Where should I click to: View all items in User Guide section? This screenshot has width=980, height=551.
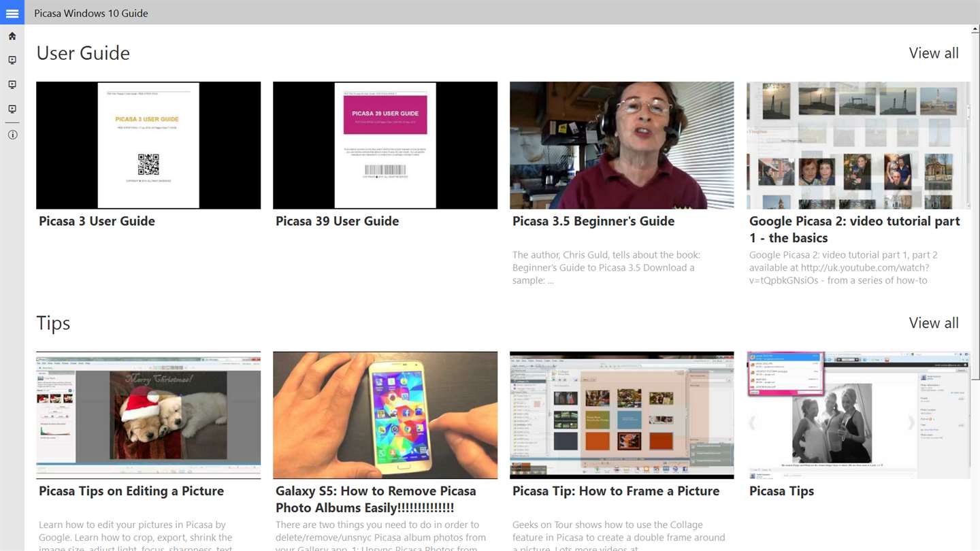[934, 53]
